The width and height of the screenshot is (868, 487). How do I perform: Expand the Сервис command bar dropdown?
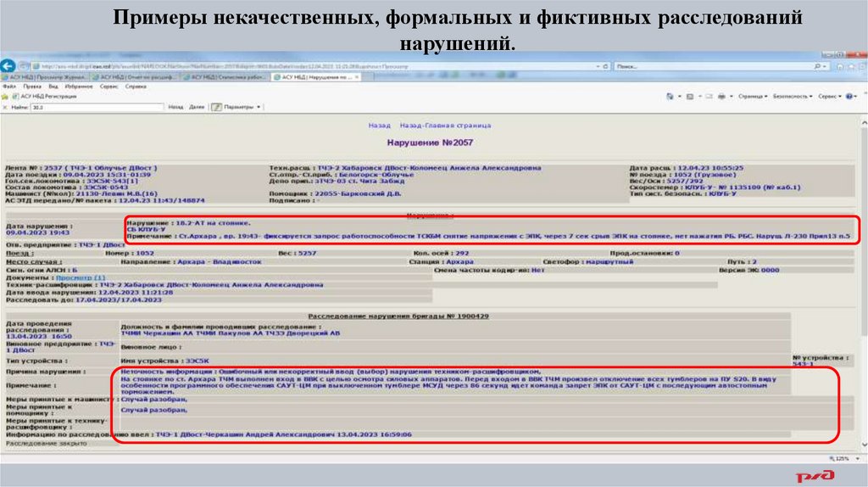tap(829, 97)
